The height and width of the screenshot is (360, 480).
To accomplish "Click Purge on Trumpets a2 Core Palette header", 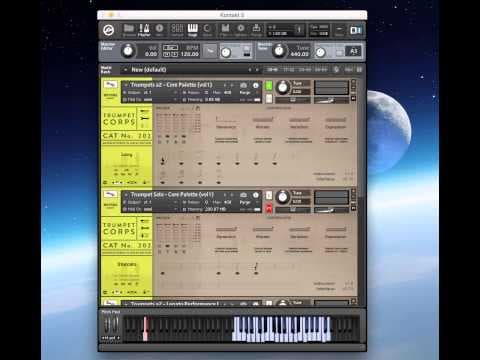I will [245, 93].
